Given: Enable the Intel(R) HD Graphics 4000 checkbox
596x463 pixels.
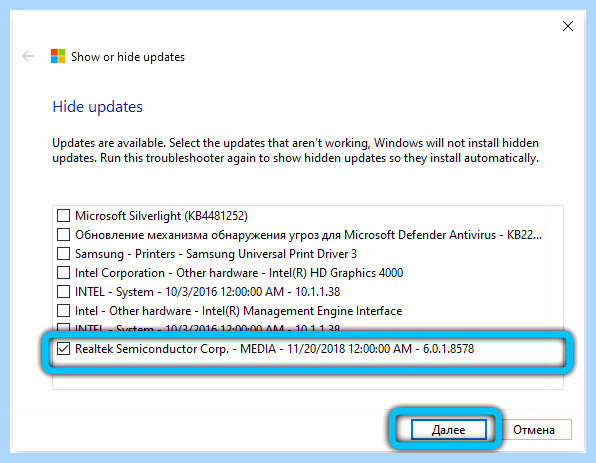Looking at the screenshot, I should coord(63,273).
